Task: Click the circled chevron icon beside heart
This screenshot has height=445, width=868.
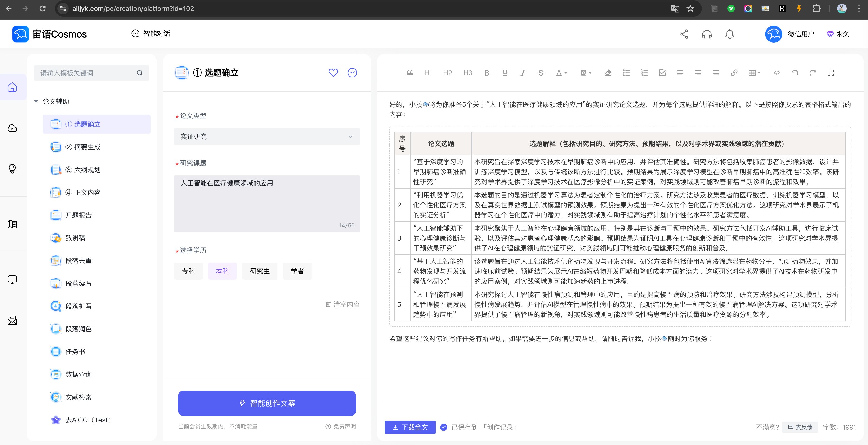Action: (352, 73)
